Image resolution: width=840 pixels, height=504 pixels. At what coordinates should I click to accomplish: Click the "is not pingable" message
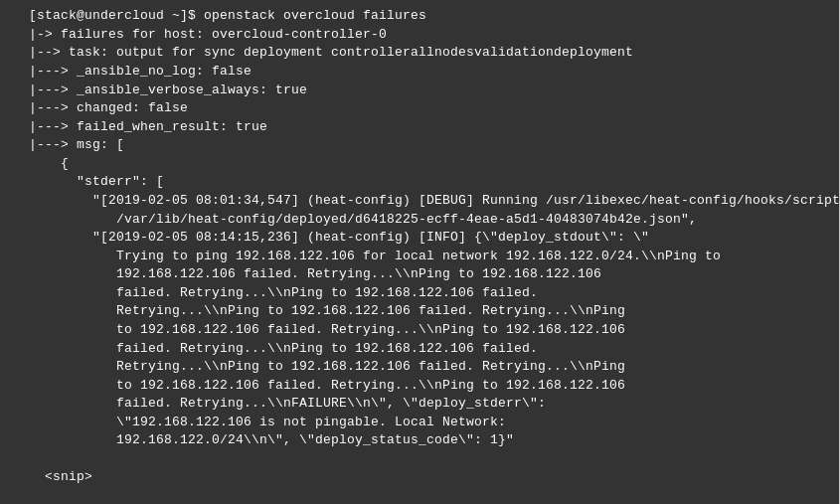tap(318, 421)
